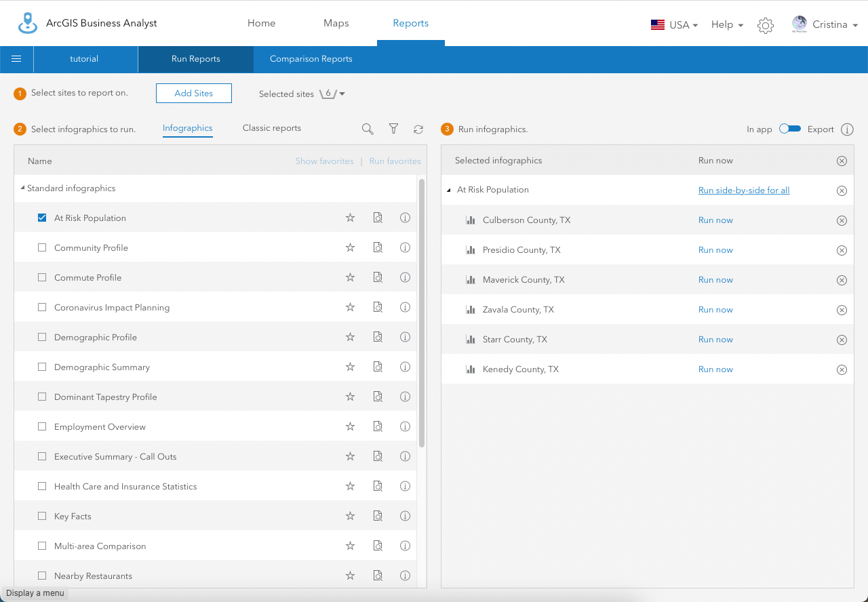Open the filter funnel icon
Screen dimensions: 868x602
[x=393, y=129]
